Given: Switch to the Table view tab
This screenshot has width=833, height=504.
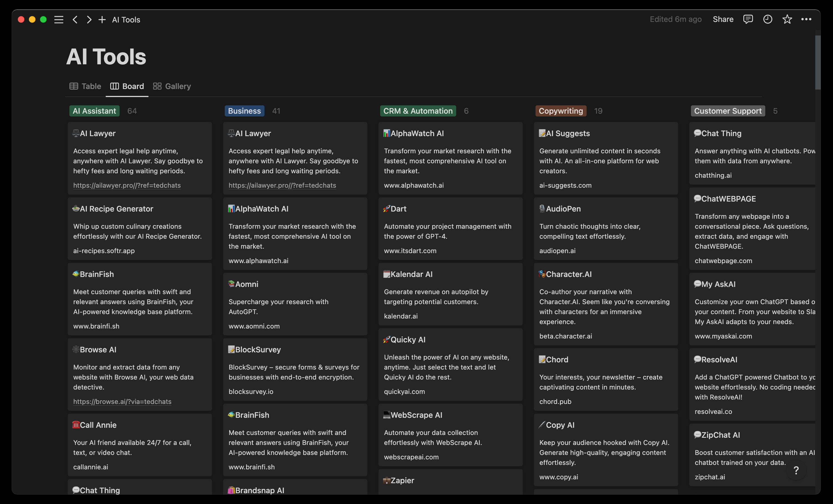Looking at the screenshot, I should [x=85, y=86].
